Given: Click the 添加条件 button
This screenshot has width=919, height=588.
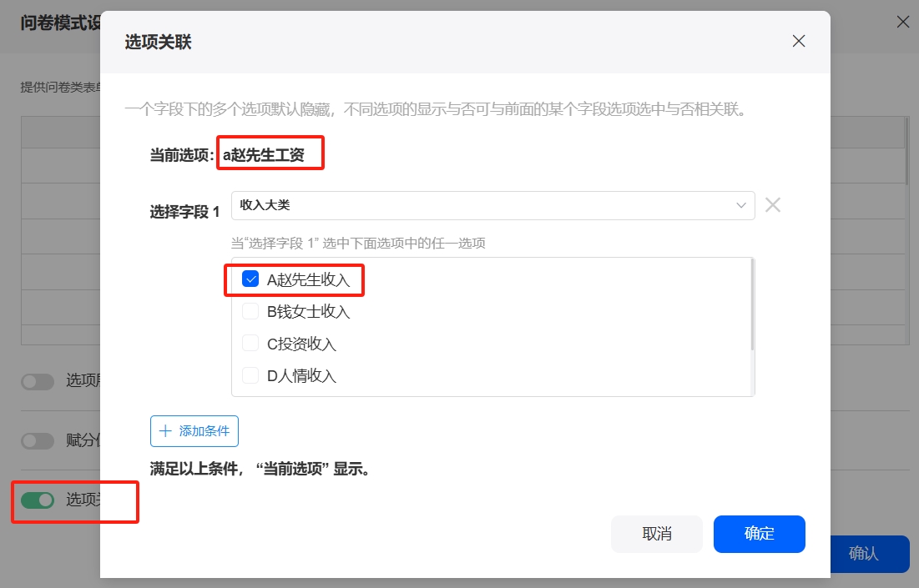Looking at the screenshot, I should coord(194,431).
